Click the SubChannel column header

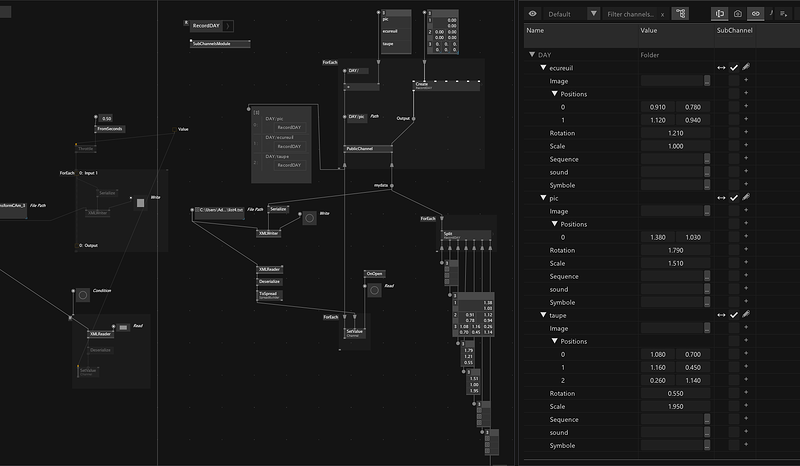click(734, 31)
